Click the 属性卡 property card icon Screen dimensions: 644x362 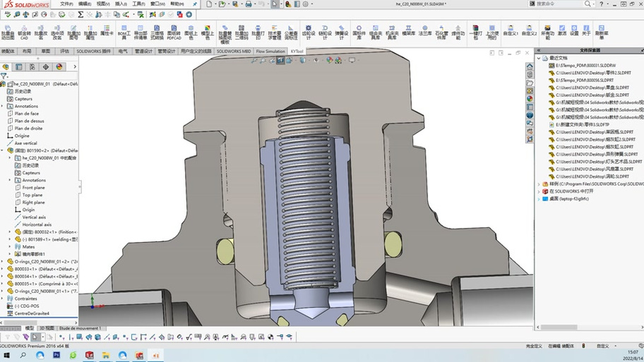click(107, 30)
